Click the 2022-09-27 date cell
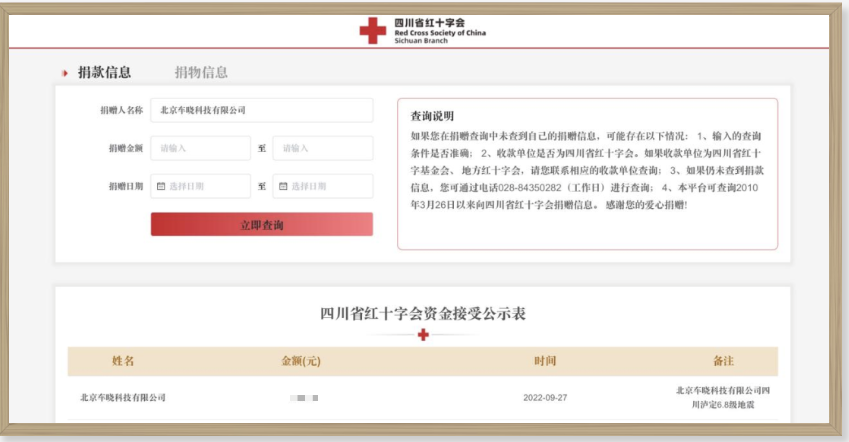 point(545,398)
